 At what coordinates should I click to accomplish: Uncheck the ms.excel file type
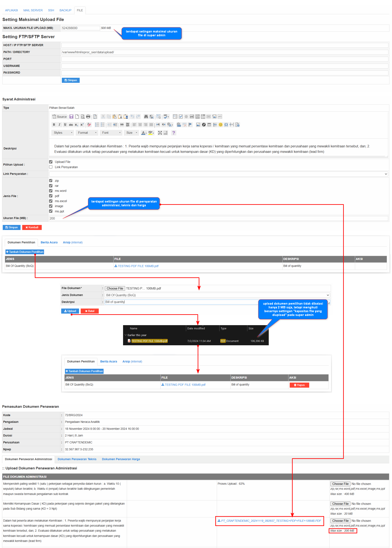pyautogui.click(x=51, y=201)
